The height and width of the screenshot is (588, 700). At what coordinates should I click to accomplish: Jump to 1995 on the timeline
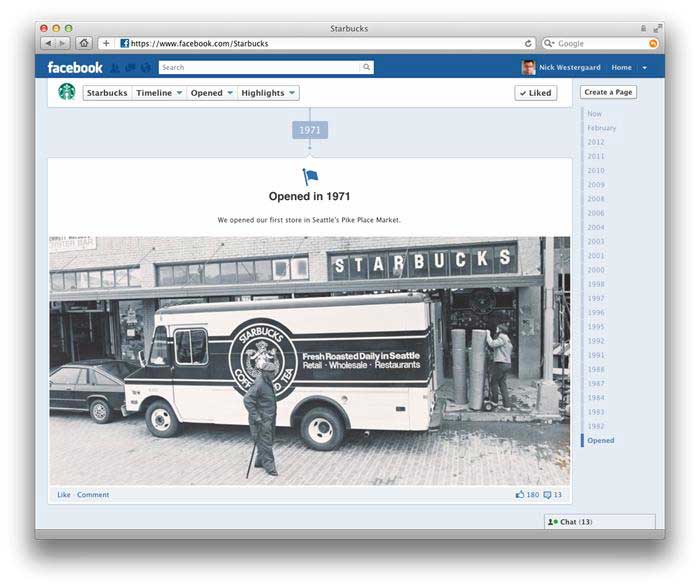(596, 327)
